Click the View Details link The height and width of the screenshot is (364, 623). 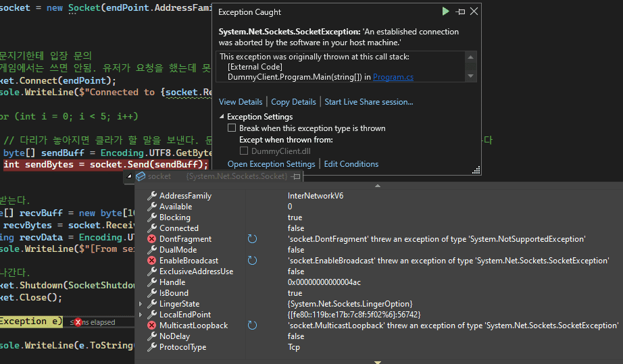(x=240, y=102)
